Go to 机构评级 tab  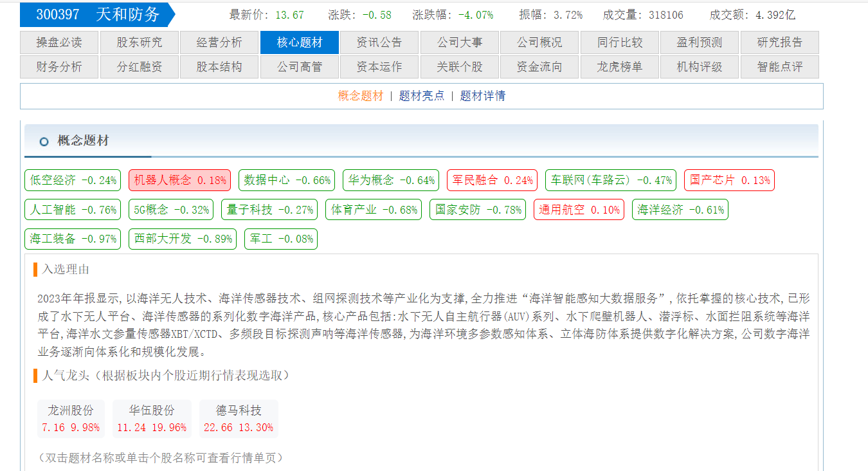point(700,67)
